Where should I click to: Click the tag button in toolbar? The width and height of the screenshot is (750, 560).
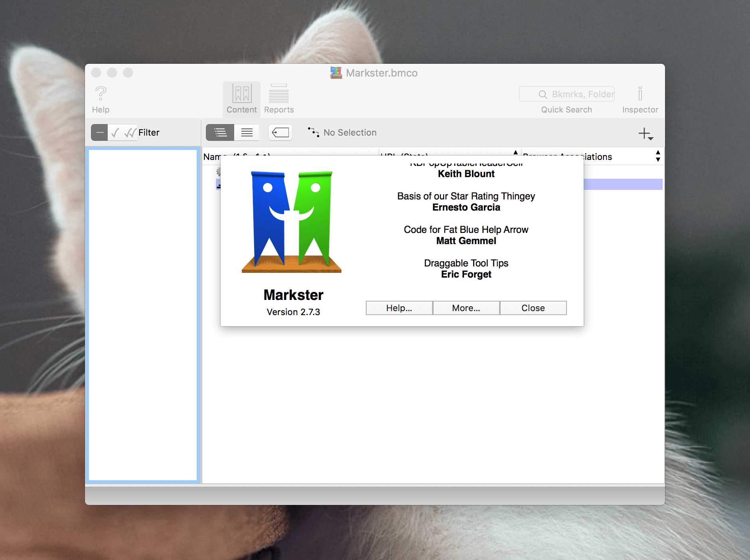[x=280, y=132]
